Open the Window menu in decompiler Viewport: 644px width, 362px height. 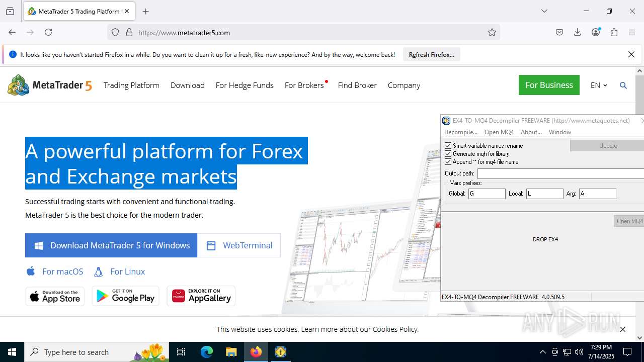point(560,132)
